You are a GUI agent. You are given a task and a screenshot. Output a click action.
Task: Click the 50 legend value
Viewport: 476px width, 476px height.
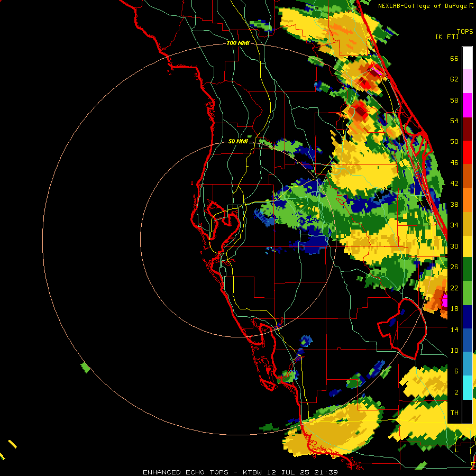[x=454, y=141]
